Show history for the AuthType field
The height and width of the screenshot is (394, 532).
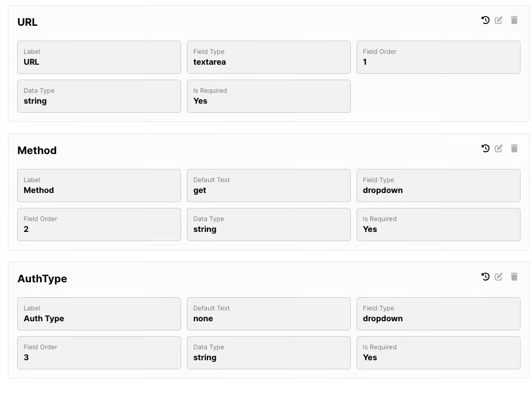pyautogui.click(x=486, y=277)
